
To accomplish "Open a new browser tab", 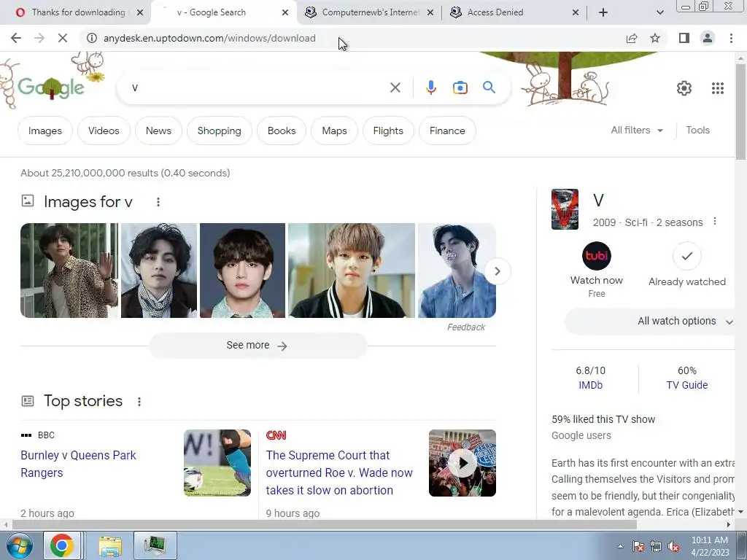I will [603, 12].
